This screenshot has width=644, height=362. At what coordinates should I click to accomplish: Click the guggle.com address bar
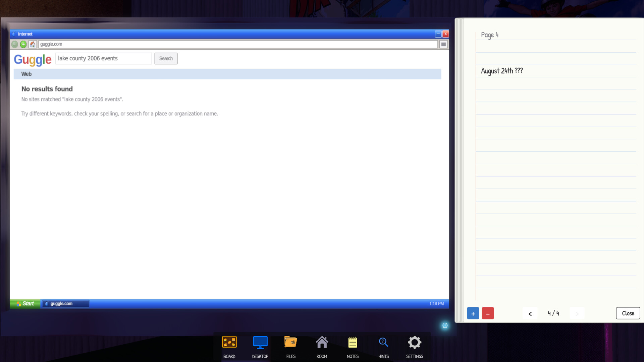[x=238, y=44]
